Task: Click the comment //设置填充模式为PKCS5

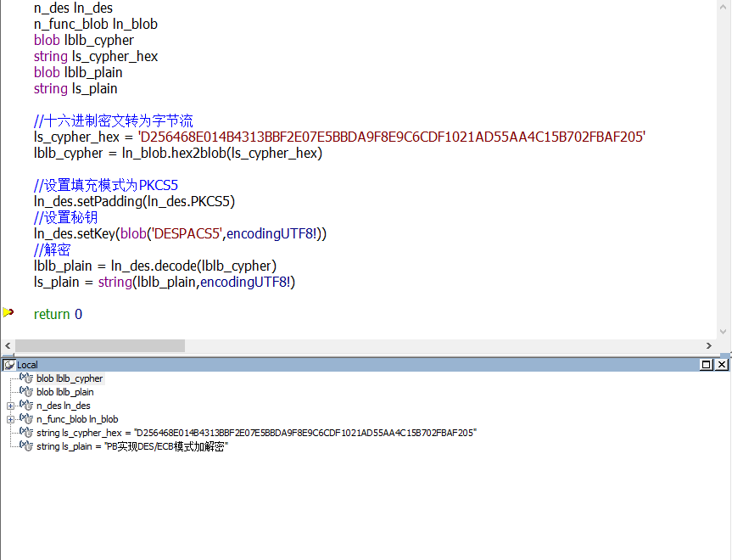Action: pos(106,186)
